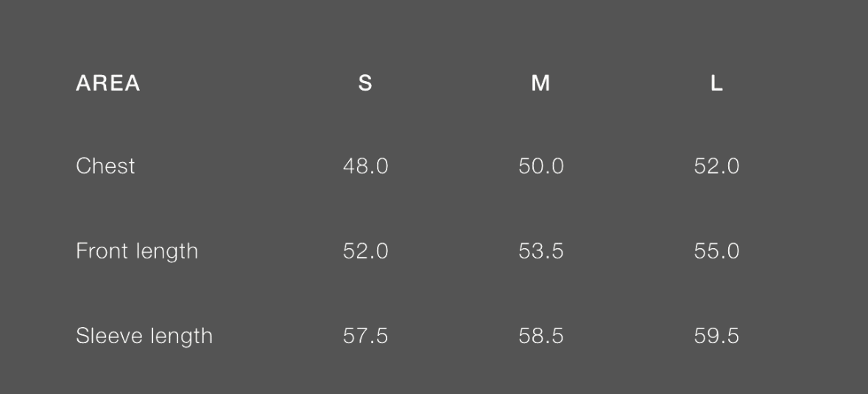This screenshot has width=868, height=394.
Task: Click the Sleeve length row label
Action: click(144, 336)
